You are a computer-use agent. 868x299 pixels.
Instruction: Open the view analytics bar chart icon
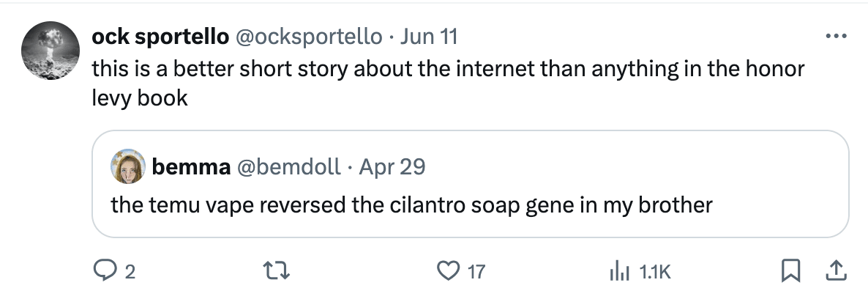point(619,272)
